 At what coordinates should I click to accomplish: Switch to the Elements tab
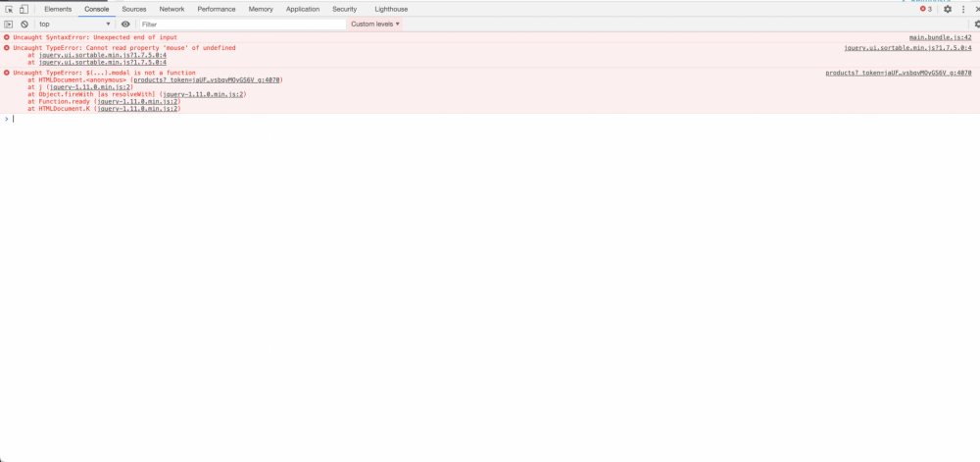58,10
